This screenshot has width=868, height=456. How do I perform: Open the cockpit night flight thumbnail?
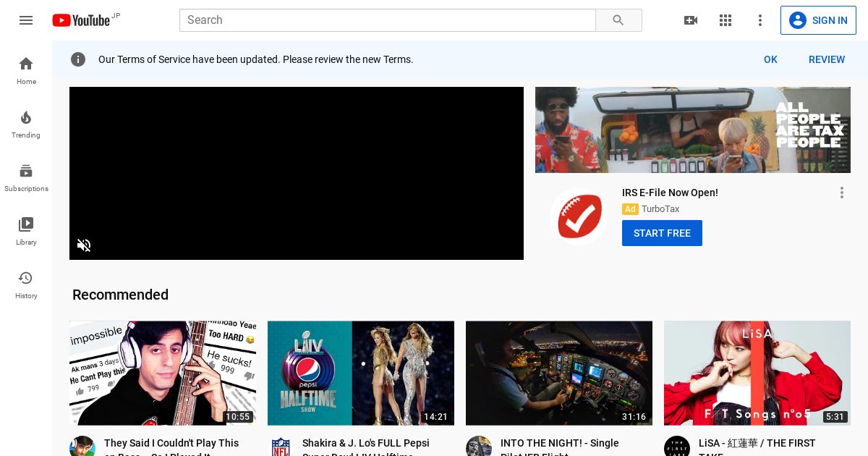[x=559, y=373]
